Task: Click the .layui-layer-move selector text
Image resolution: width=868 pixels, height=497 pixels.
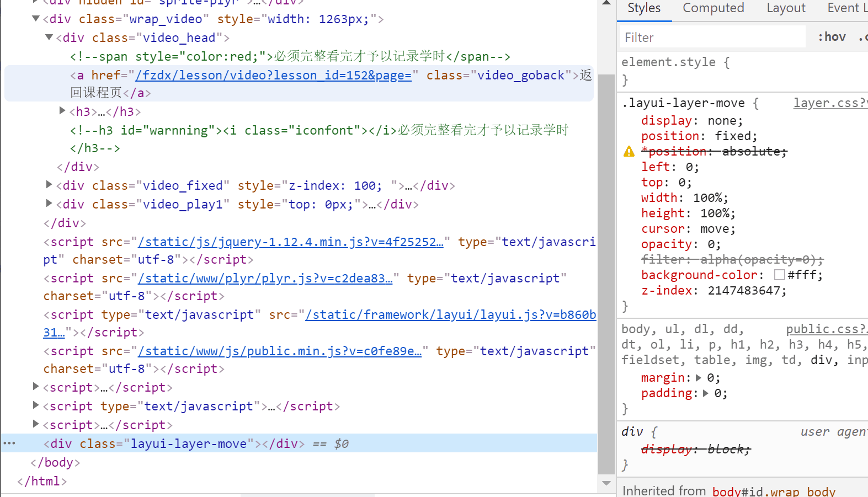Action: tap(683, 103)
